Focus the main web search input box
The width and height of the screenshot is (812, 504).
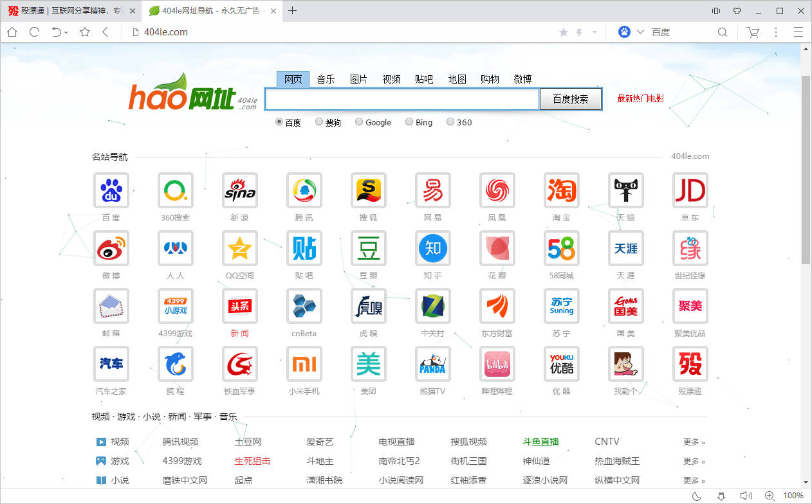point(401,99)
